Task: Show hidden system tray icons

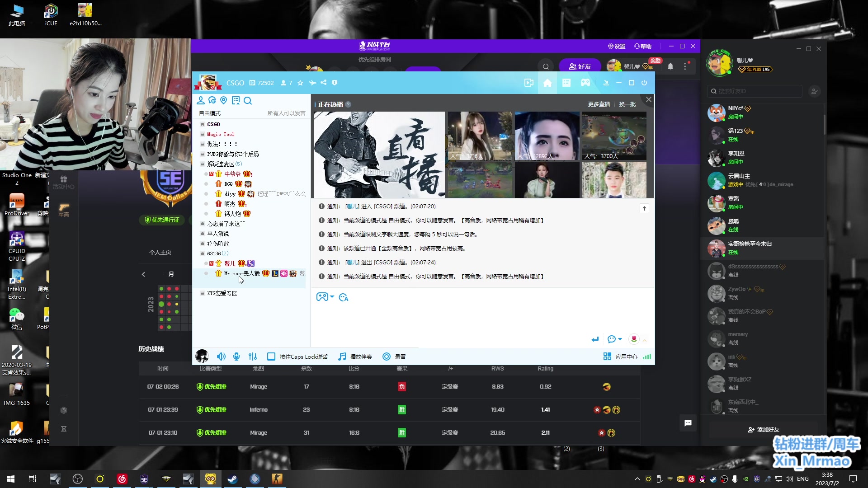Action: point(637,479)
